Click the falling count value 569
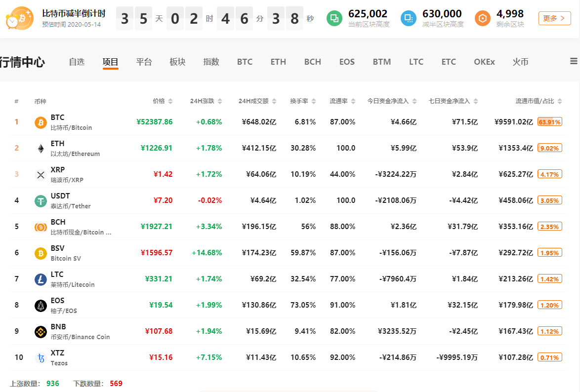The width and height of the screenshot is (580, 392). tap(116, 384)
